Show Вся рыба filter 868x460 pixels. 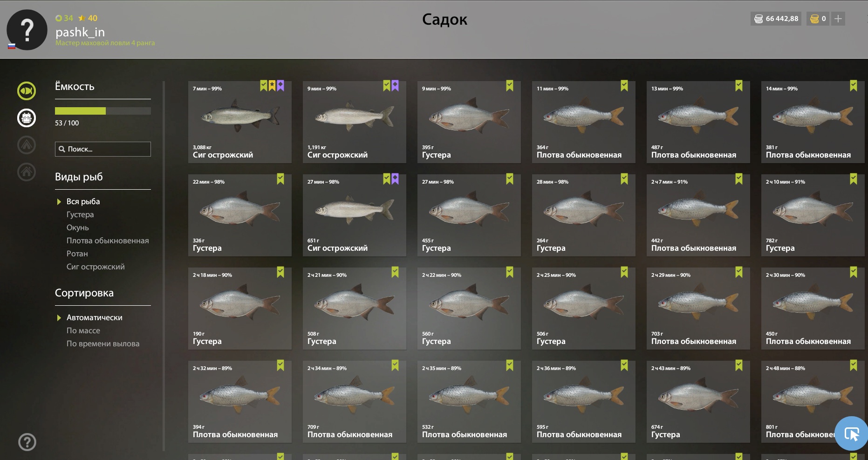click(83, 201)
